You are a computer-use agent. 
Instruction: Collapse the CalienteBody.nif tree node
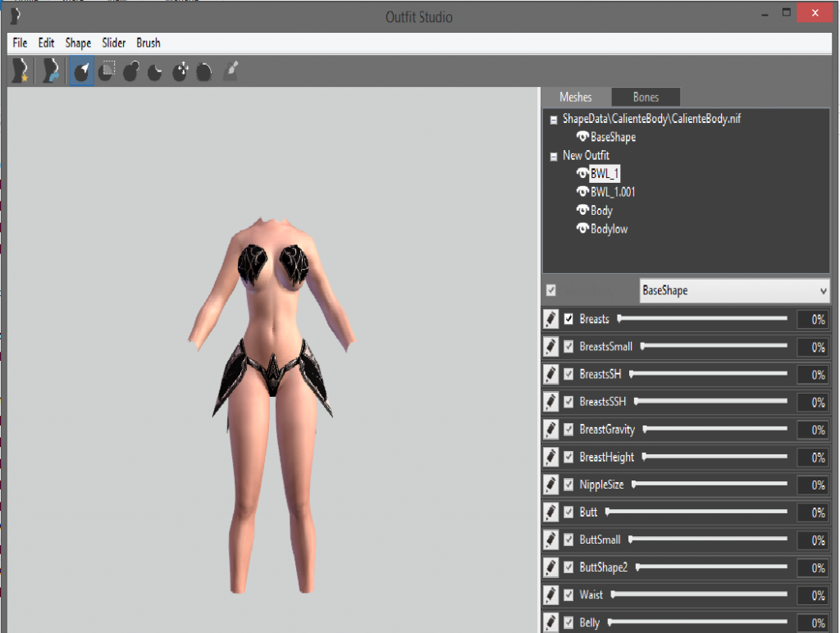(554, 118)
